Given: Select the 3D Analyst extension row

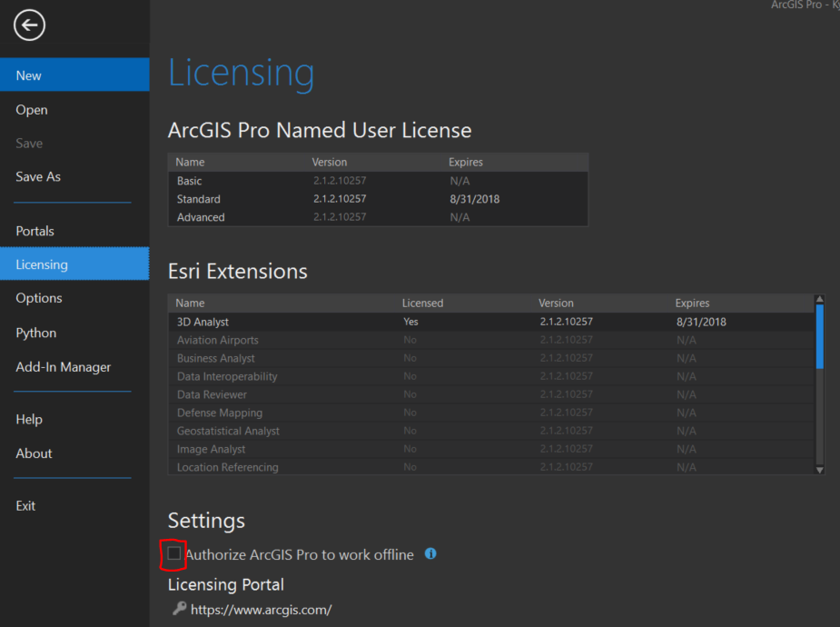Looking at the screenshot, I should pos(491,322).
